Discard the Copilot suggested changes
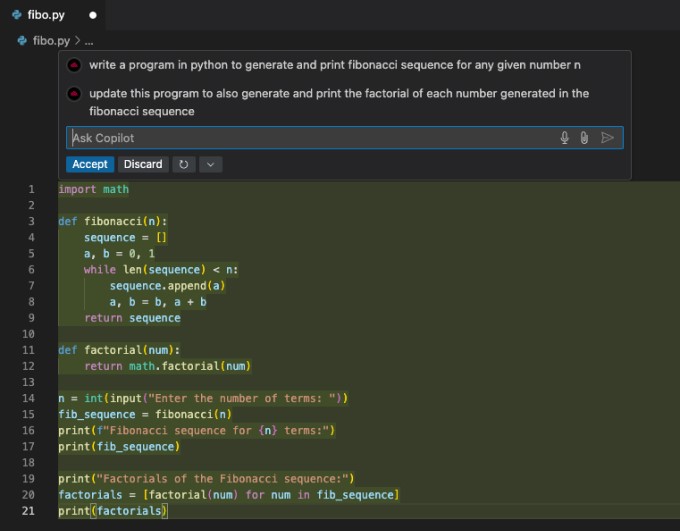680x531 pixels. tap(143, 164)
